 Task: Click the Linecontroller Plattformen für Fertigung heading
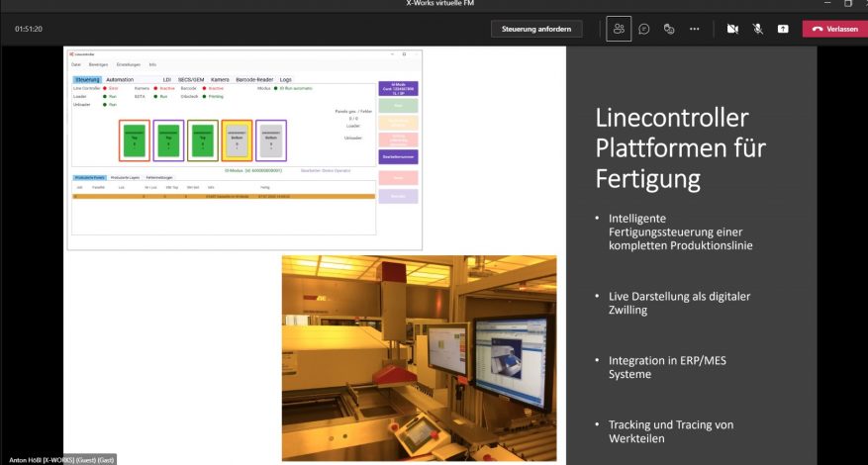tap(680, 148)
